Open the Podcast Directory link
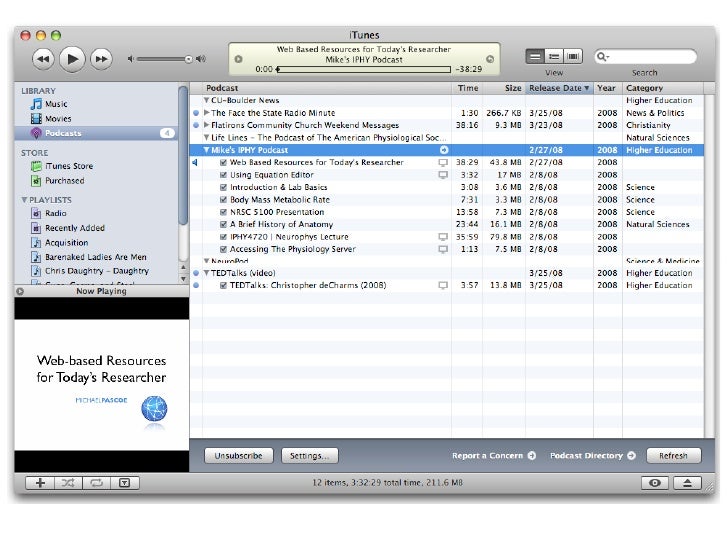Viewport: 728px width, 546px height. 592,456
